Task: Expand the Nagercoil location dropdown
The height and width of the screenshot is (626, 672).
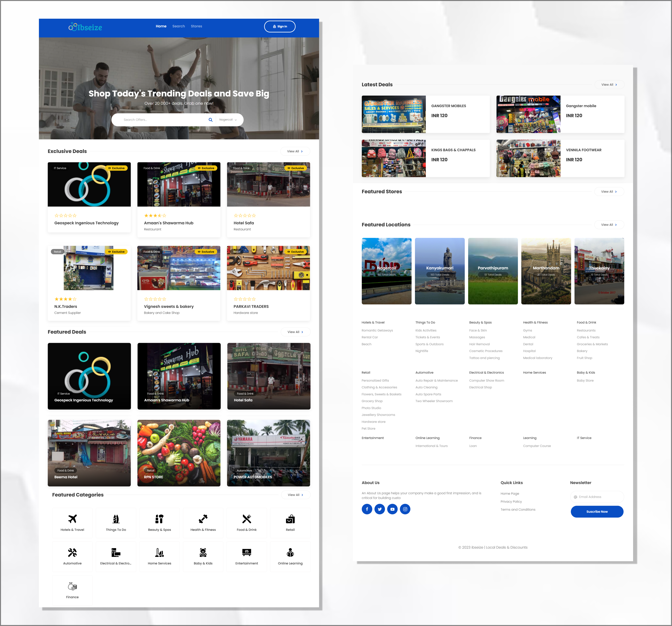Action: coord(228,120)
